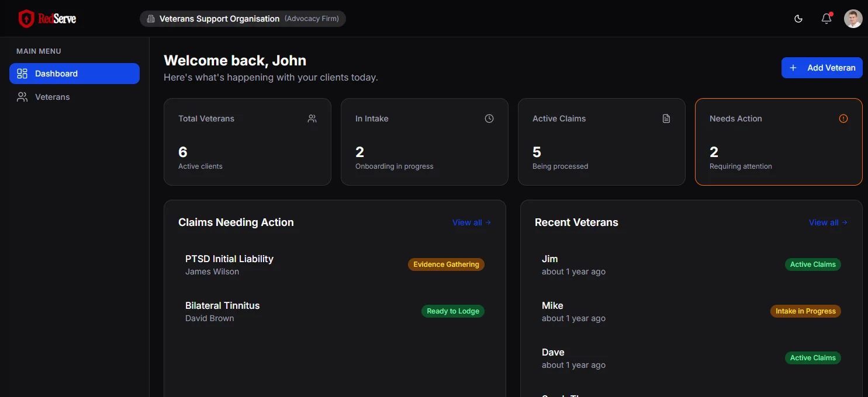Open View all for Recent Veterans

coord(828,222)
